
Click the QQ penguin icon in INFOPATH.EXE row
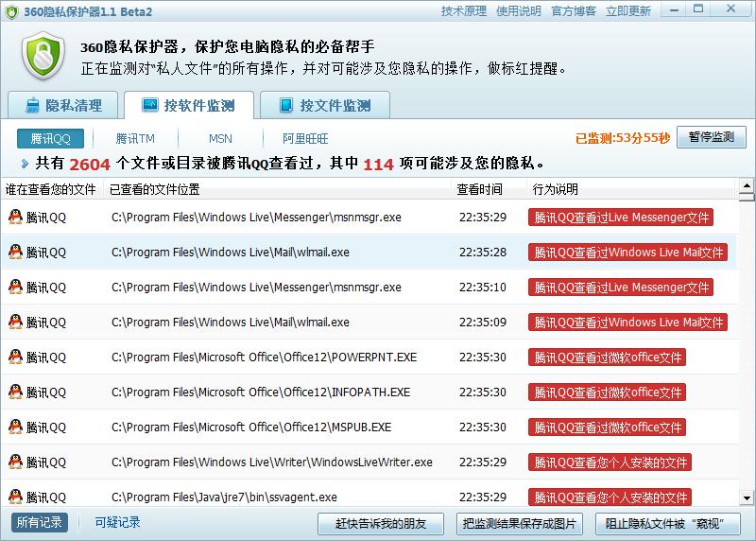pyautogui.click(x=15, y=392)
